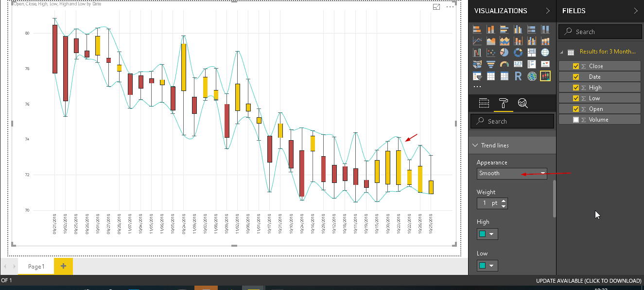Image resolution: width=644 pixels, height=290 pixels.
Task: Select the Waterfall chart visual
Action: tap(477, 53)
